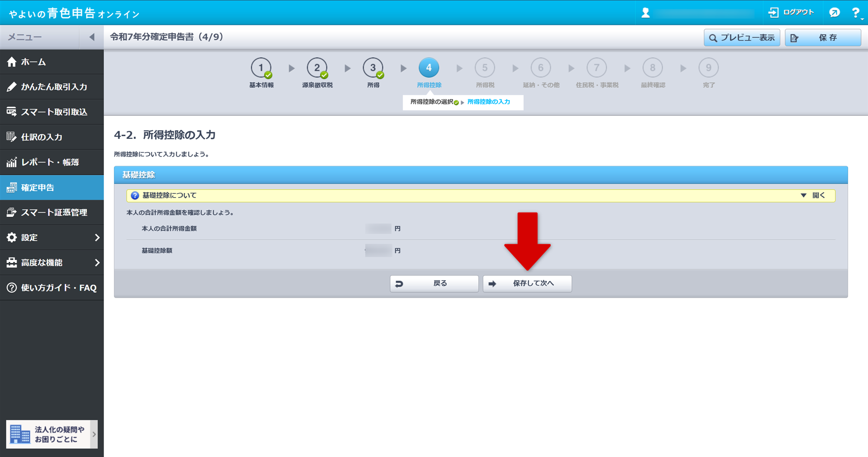Click the help question mark icon
The height and width of the screenshot is (457, 868).
tap(855, 13)
